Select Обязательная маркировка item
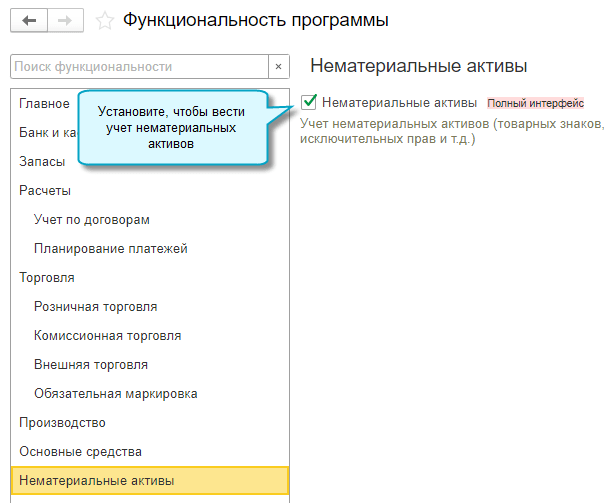The image size is (610, 503). point(115,393)
